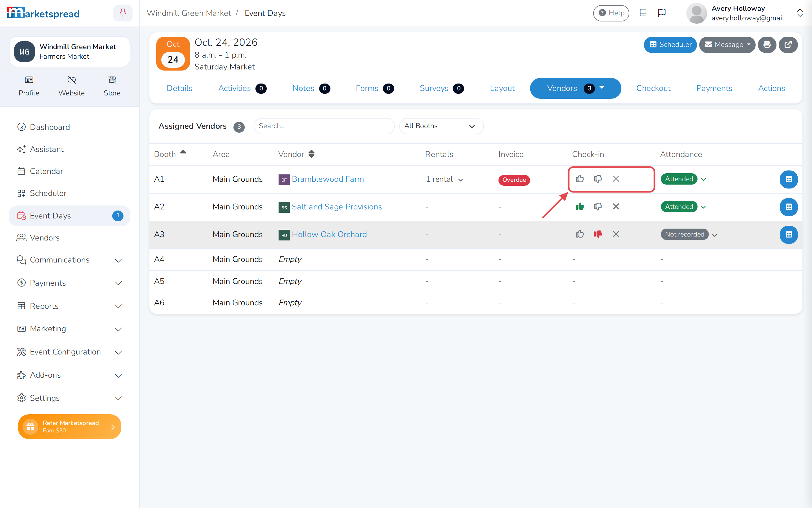Open the Profile icon in the sidebar
The height and width of the screenshot is (508, 812).
coord(29,86)
